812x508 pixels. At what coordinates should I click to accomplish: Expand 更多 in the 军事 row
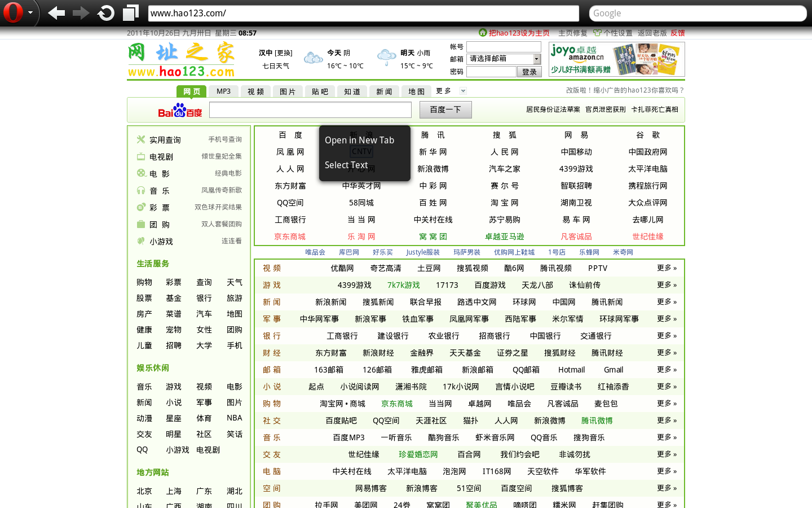click(x=667, y=319)
